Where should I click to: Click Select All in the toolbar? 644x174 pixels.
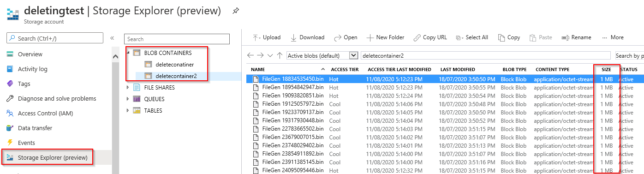(x=472, y=37)
